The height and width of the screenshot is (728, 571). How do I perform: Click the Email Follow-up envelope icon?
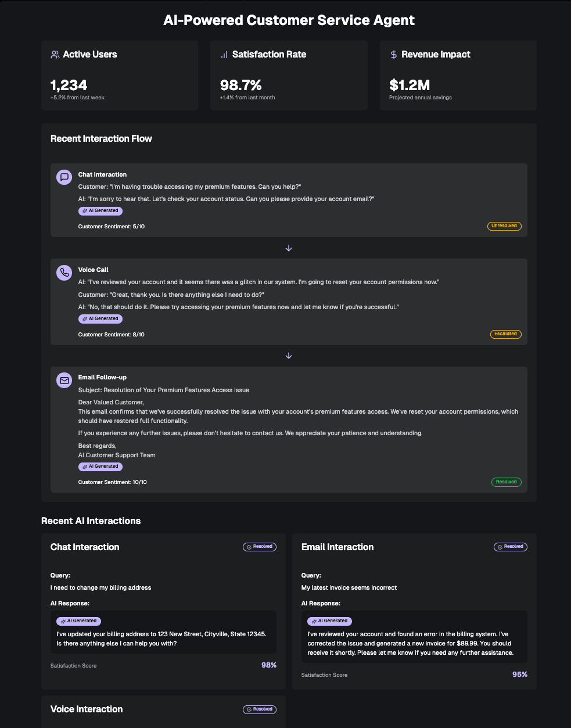[x=64, y=381]
